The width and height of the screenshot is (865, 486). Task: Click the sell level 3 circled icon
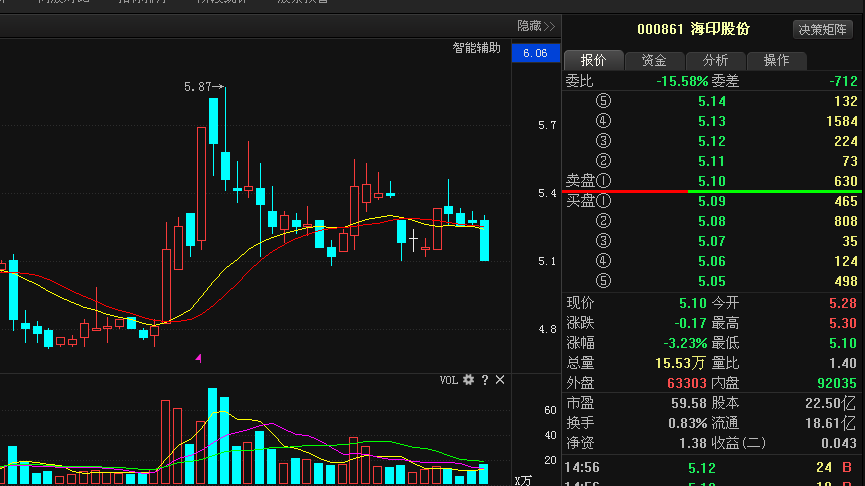point(602,141)
